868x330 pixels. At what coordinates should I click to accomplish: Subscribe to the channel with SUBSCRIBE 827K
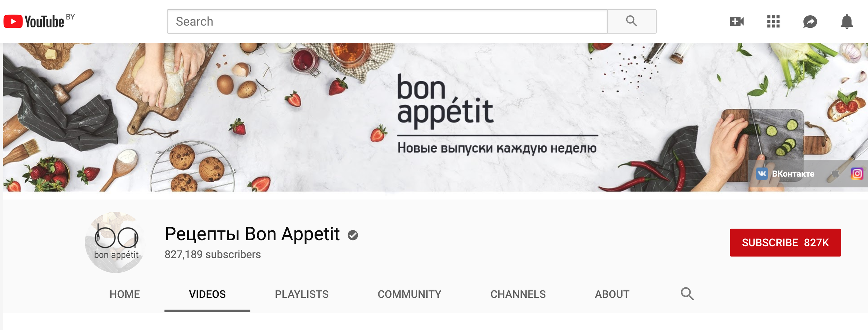785,243
